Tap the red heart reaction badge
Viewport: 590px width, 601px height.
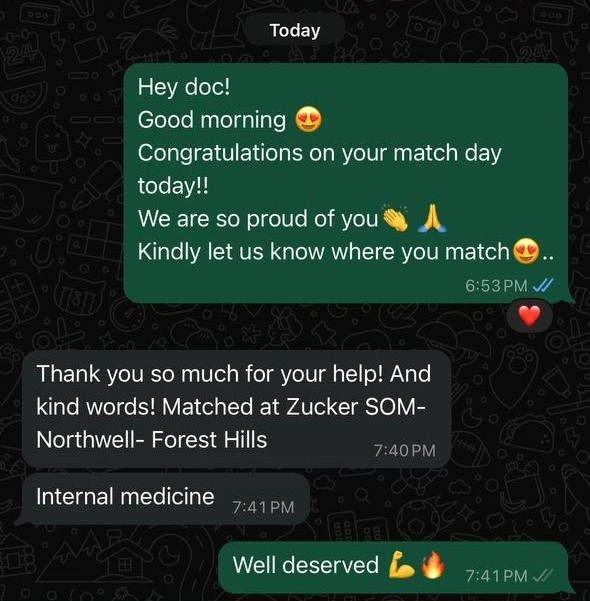click(529, 317)
